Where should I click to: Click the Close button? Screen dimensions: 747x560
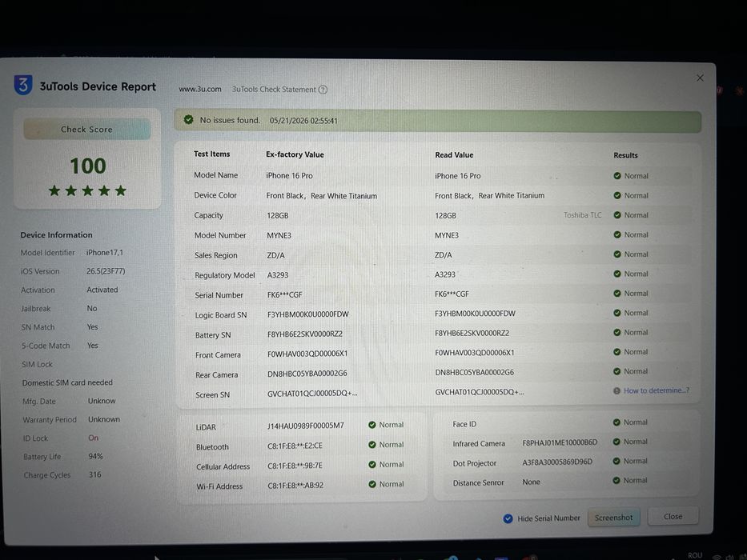coord(673,517)
